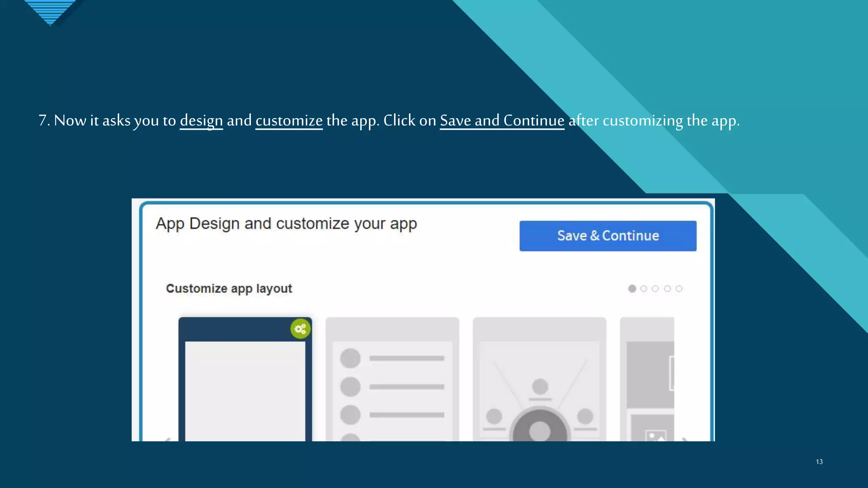Viewport: 868px width, 488px height.
Task: Choose the list-style layout thumbnail
Action: point(392,379)
